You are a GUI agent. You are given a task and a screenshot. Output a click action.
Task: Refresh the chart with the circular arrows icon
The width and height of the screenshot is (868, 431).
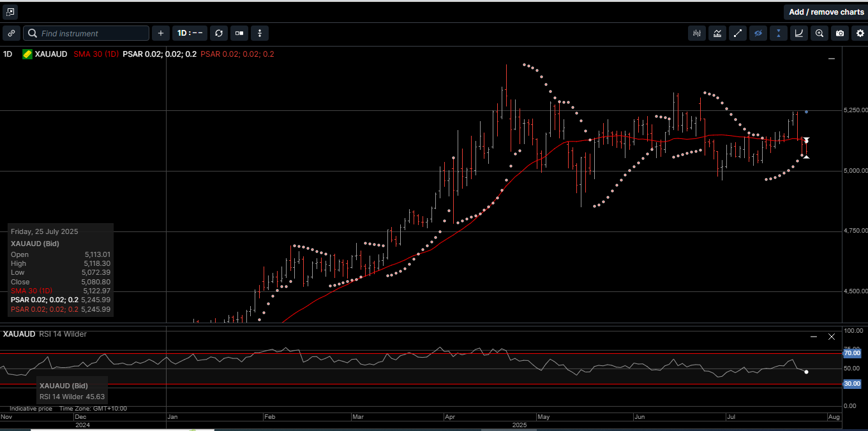[x=219, y=33]
